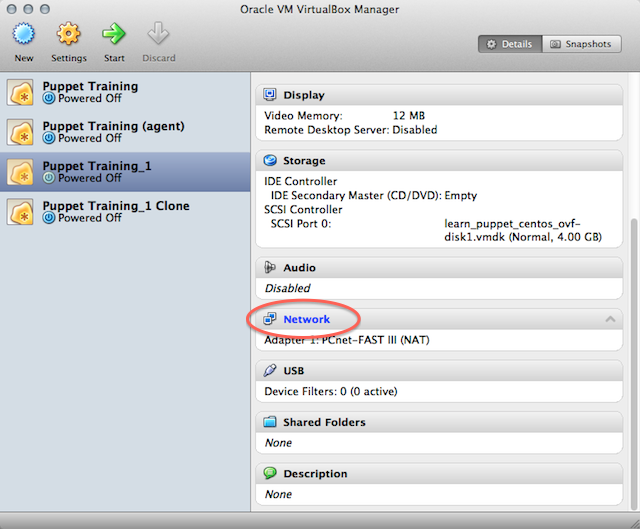Click the USB section plug icon
This screenshot has height=529, width=640.
270,370
